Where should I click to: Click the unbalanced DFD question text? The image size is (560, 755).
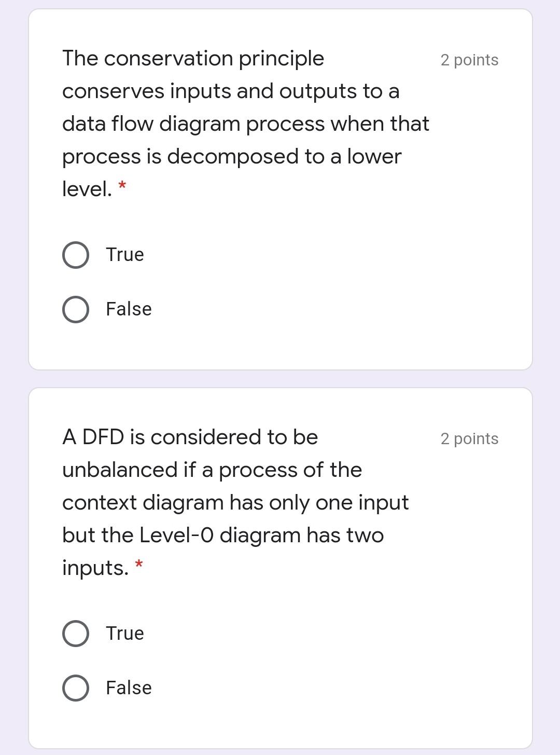(x=233, y=501)
